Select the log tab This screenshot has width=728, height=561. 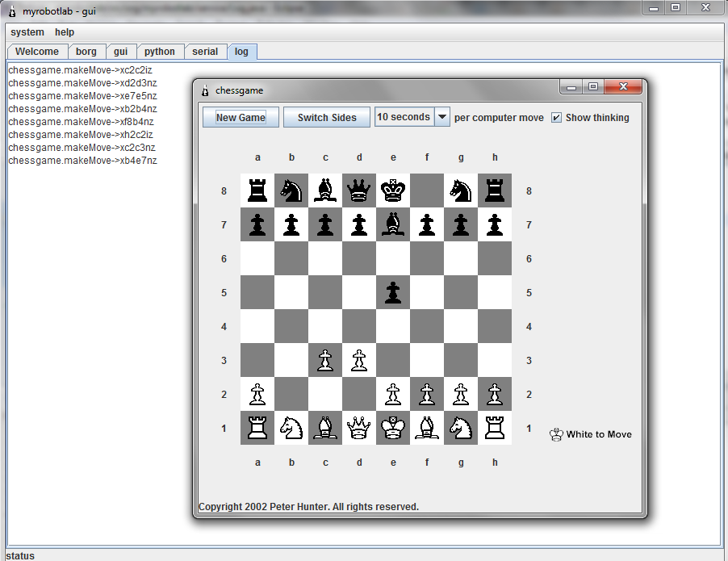tap(241, 52)
